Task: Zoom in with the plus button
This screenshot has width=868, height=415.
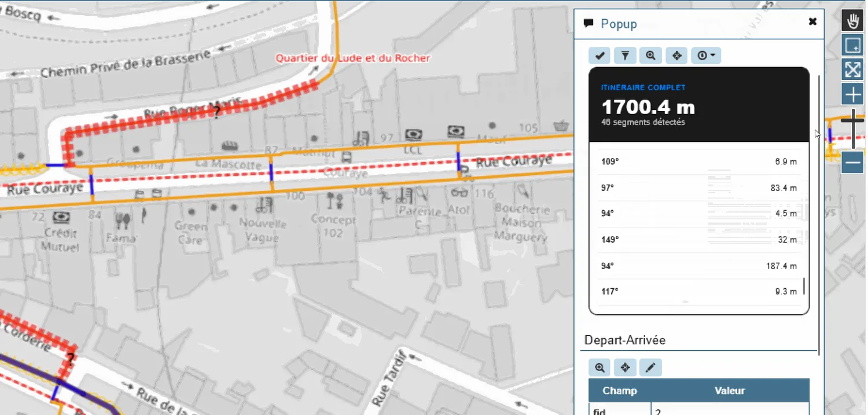Action: [852, 94]
